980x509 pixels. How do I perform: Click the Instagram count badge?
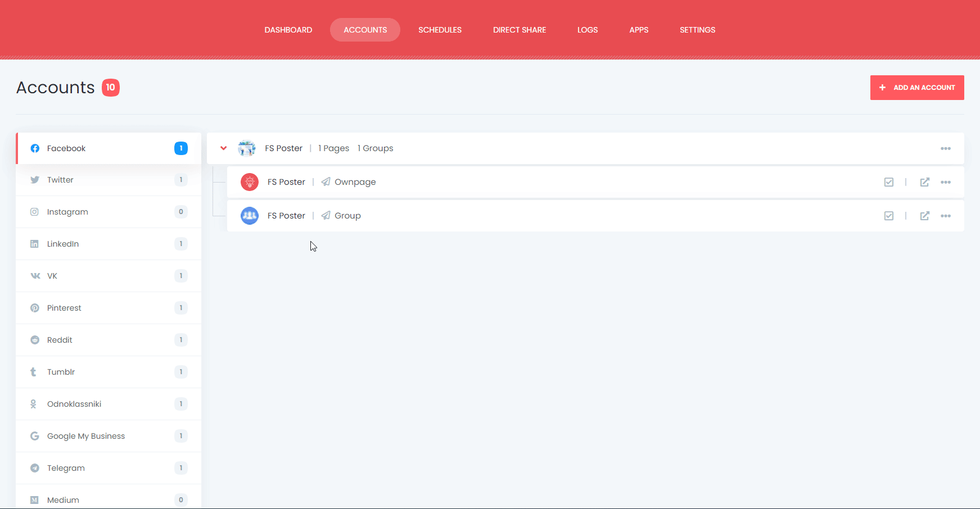click(x=181, y=212)
